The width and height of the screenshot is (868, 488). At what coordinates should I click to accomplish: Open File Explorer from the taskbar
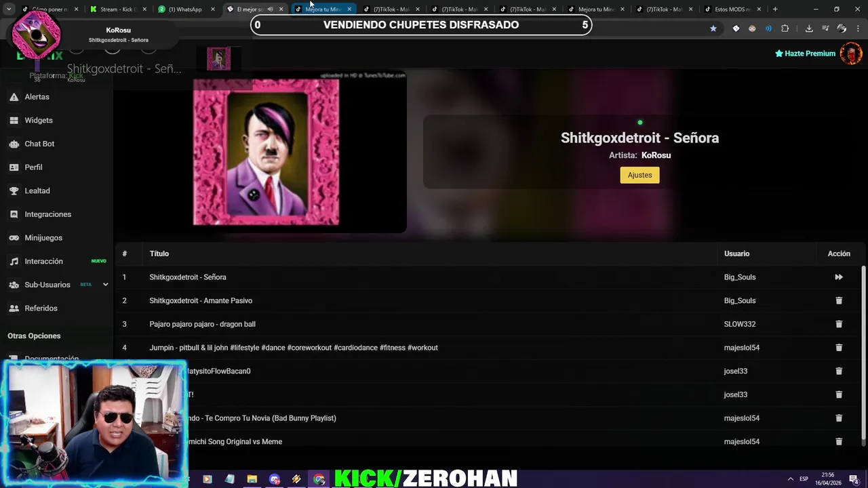(252, 479)
